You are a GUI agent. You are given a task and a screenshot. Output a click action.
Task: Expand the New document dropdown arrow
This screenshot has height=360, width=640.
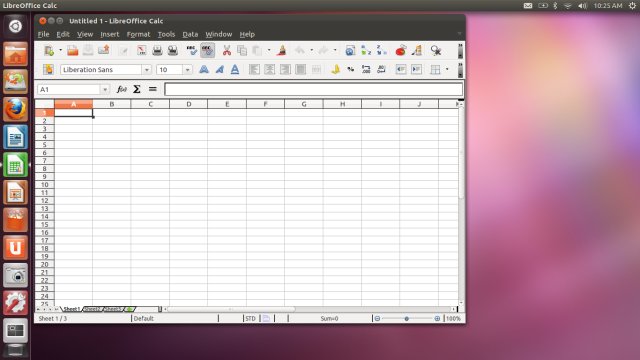[60, 50]
